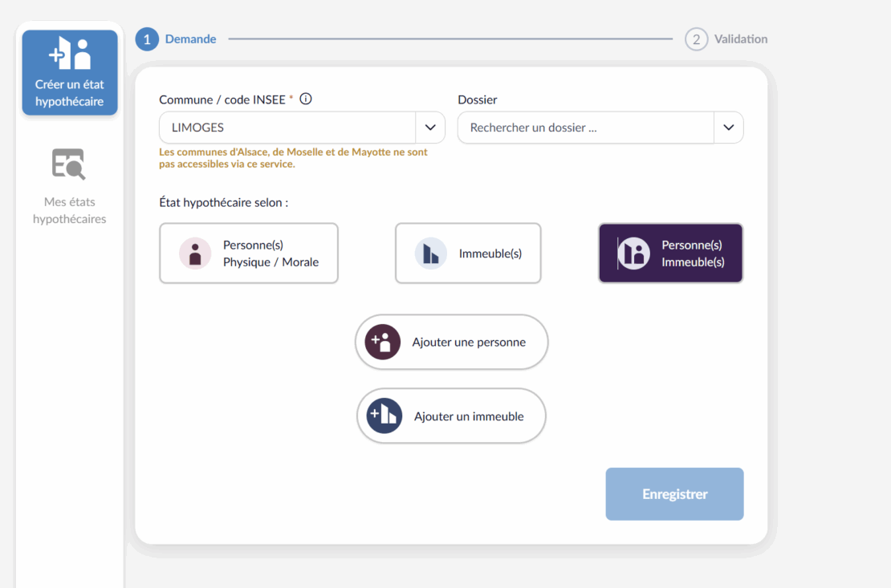Click the Créer un état hypothécaire sidebar icon

(70, 54)
